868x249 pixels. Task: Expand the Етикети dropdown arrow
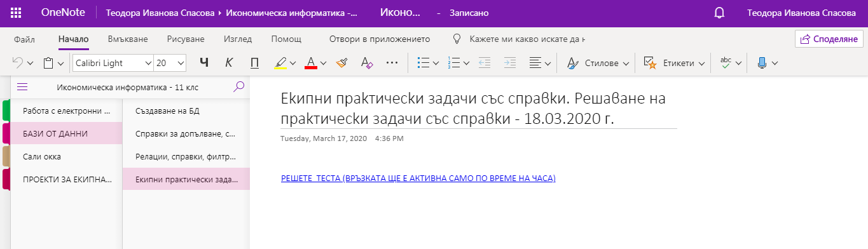(702, 64)
